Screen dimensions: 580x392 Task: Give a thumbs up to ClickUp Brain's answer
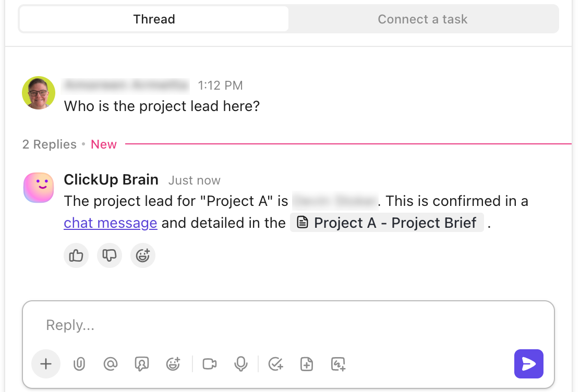click(x=76, y=255)
